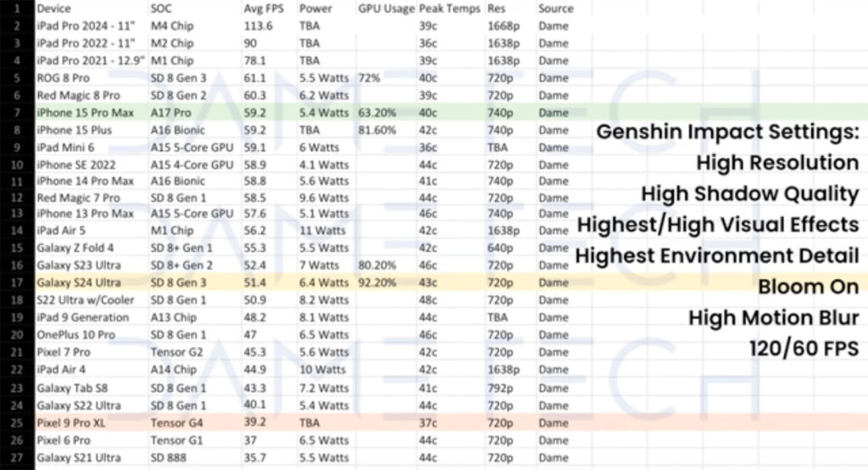Click the "Avg FPS" header cell

[x=261, y=8]
